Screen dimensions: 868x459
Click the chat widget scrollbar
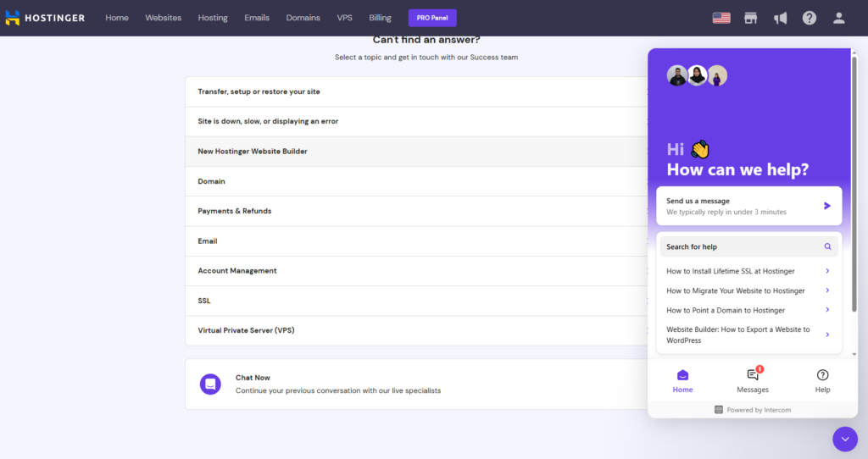tap(854, 184)
